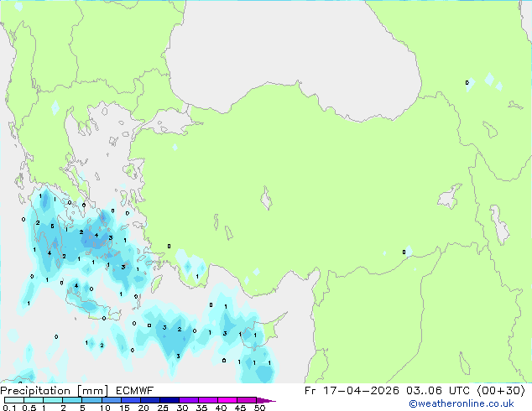This screenshot has width=532, height=411.
Task: Click the 35–40 mm legend swatch
Action: 208,400
